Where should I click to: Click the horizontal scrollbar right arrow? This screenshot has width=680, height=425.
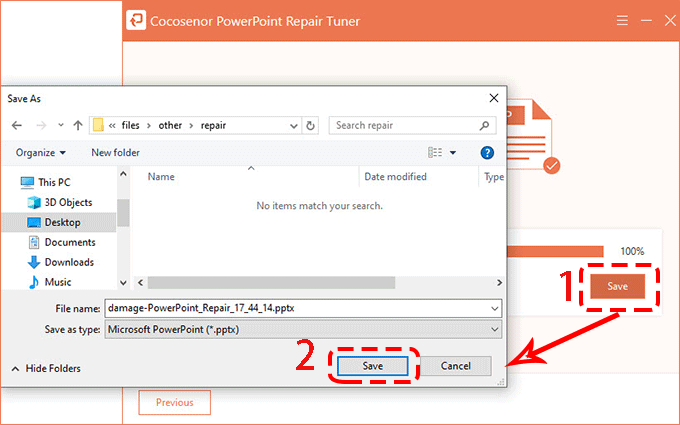[x=499, y=283]
